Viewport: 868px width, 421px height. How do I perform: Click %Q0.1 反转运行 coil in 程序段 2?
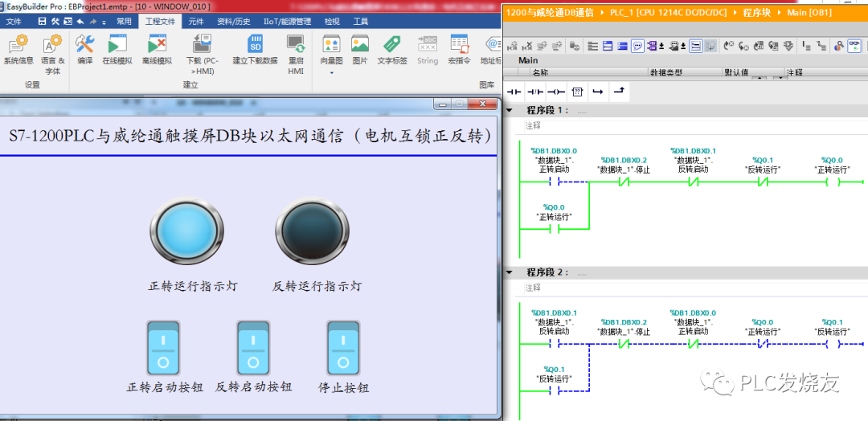(832, 344)
